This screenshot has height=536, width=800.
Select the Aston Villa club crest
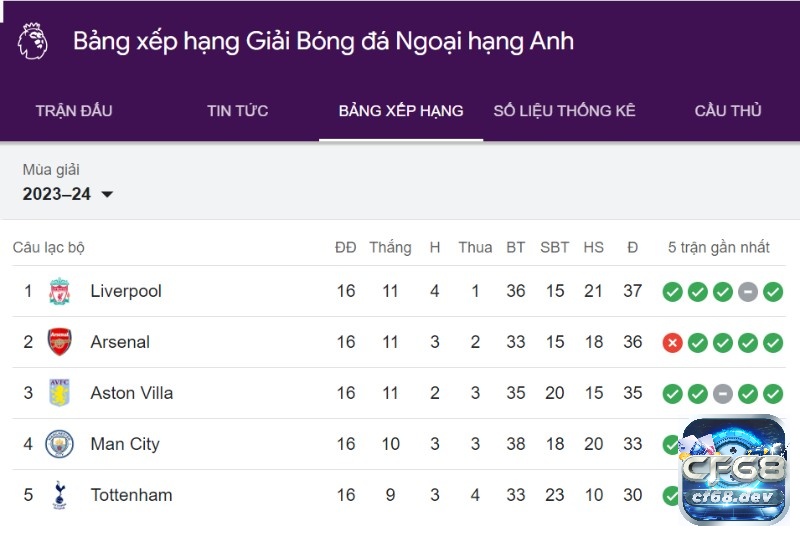tap(59, 393)
